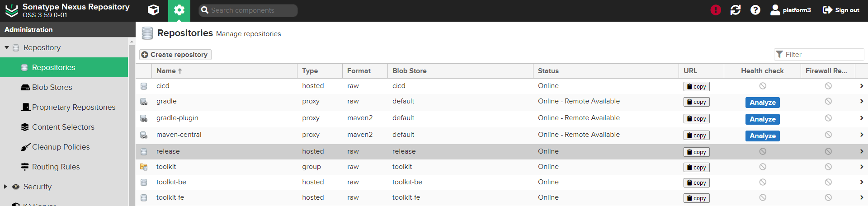Click the cicd hosted repository icon
Screen dimensions: 868x206
pyautogui.click(x=144, y=86)
